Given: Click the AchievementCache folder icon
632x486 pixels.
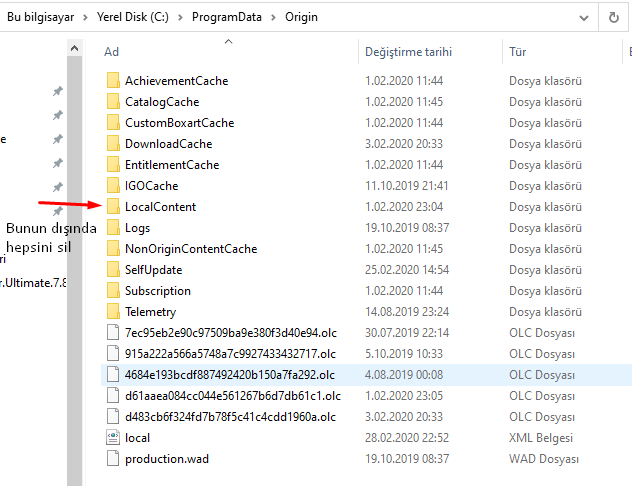Looking at the screenshot, I should point(113,81).
